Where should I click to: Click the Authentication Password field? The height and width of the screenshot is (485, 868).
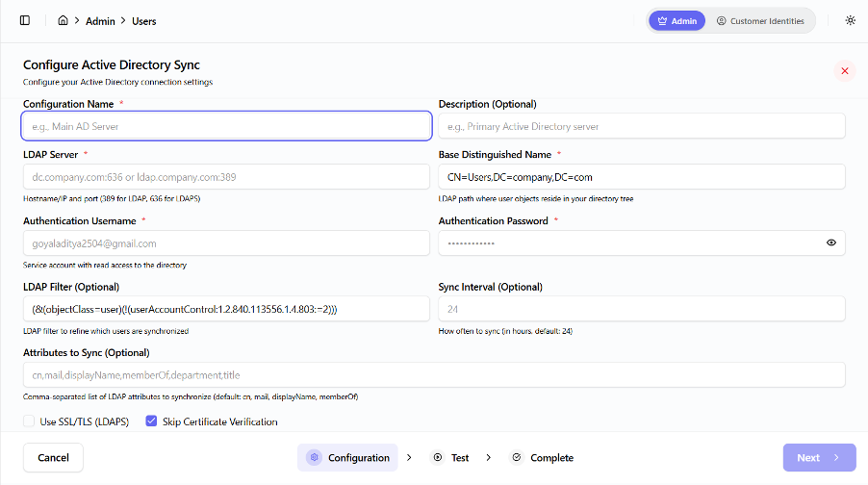click(x=642, y=243)
